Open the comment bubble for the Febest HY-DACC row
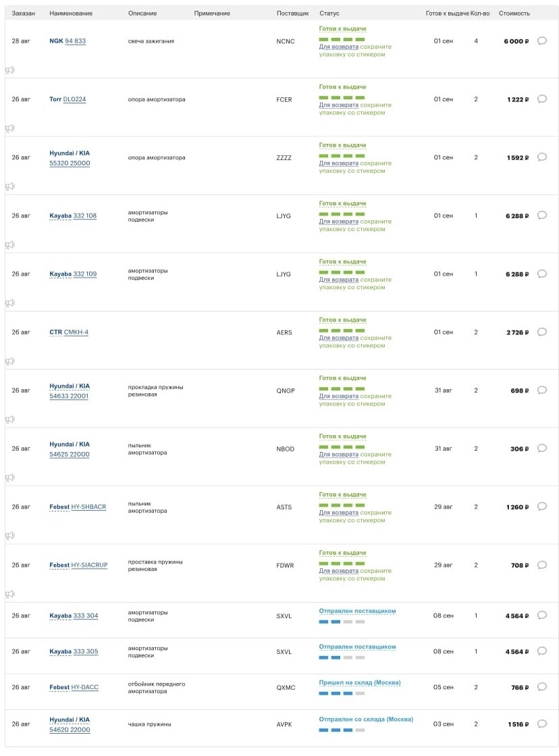This screenshot has height=756, width=559. [x=541, y=687]
